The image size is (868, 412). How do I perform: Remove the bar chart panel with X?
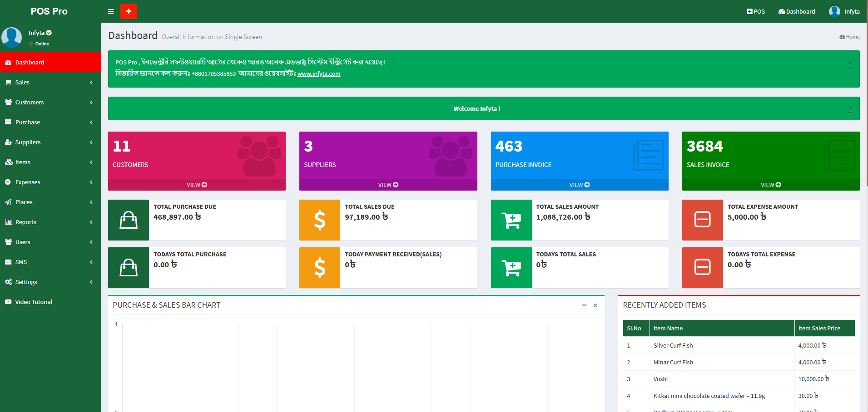(x=595, y=305)
